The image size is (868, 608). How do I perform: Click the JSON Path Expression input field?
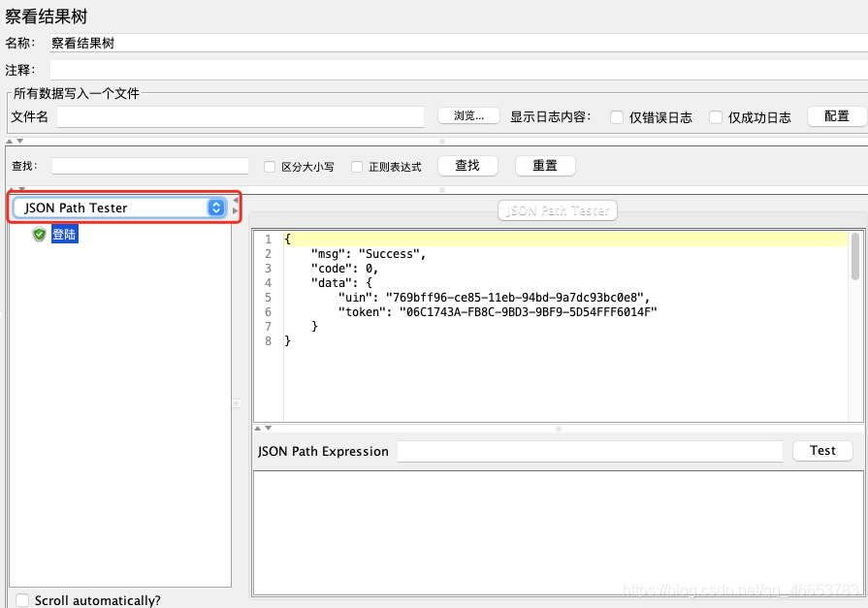coord(590,451)
